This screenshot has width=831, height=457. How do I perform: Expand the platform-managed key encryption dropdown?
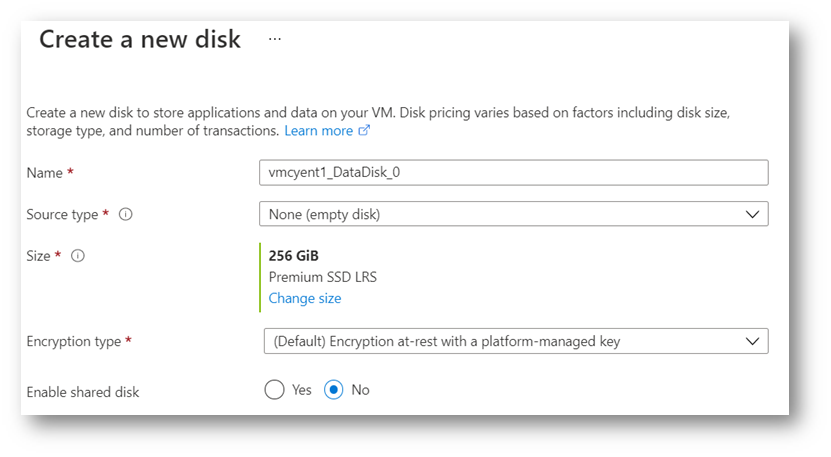[500, 341]
